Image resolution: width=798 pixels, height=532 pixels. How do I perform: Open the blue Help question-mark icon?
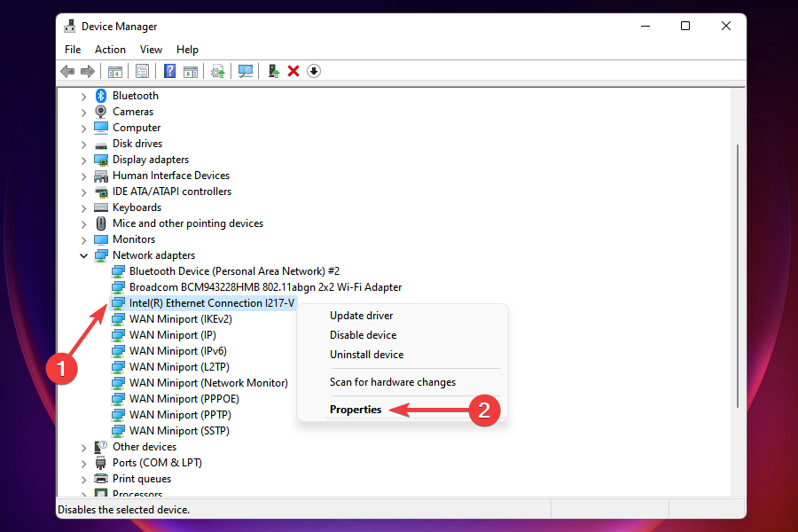[x=169, y=71]
